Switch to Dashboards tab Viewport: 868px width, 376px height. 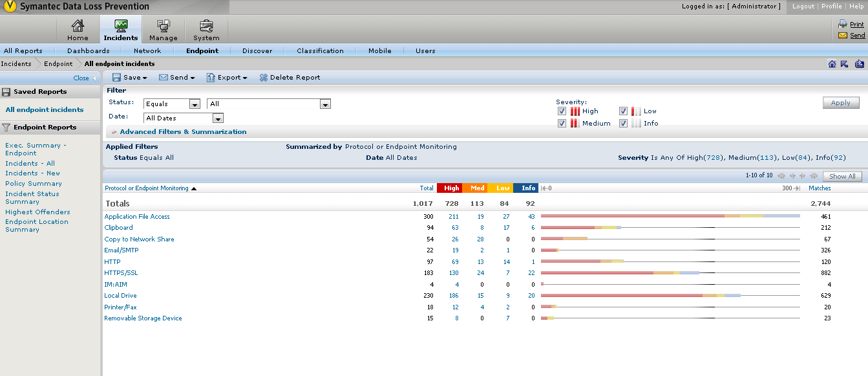coord(89,50)
